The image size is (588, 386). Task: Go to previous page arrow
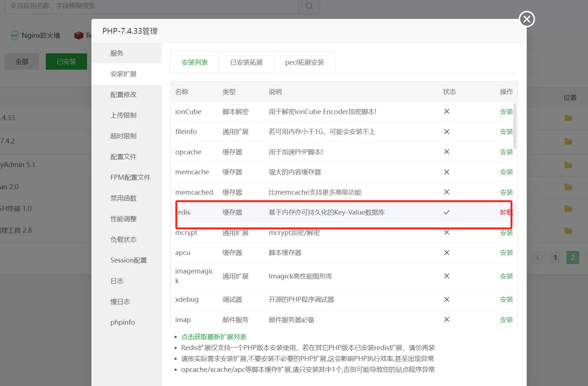[x=538, y=257]
